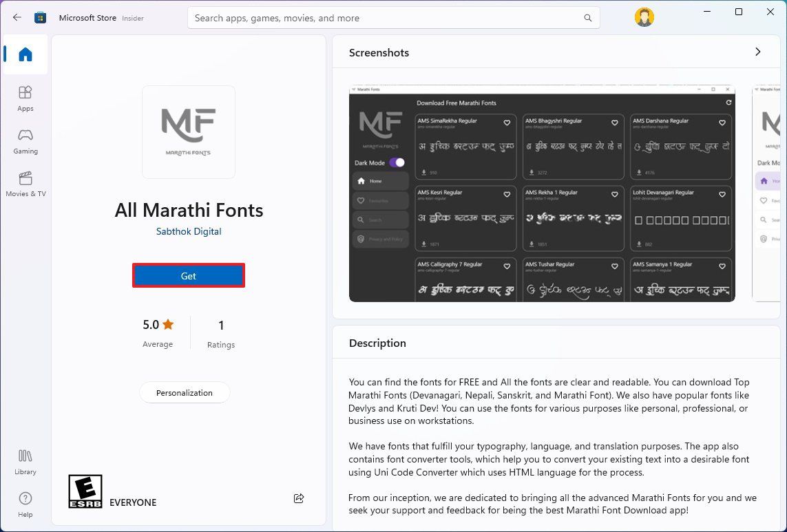Open the first app screenshot preview
This screenshot has height=532, width=787.
(541, 193)
